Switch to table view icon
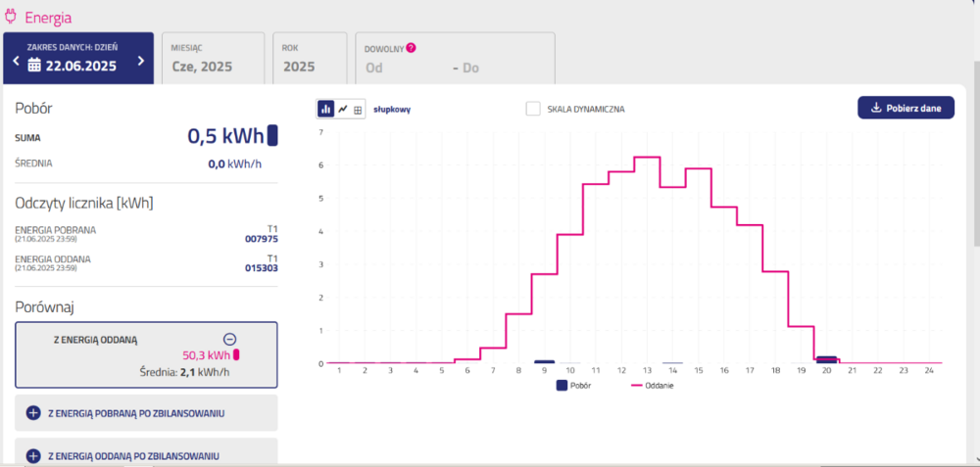980x467 pixels. coord(358,110)
